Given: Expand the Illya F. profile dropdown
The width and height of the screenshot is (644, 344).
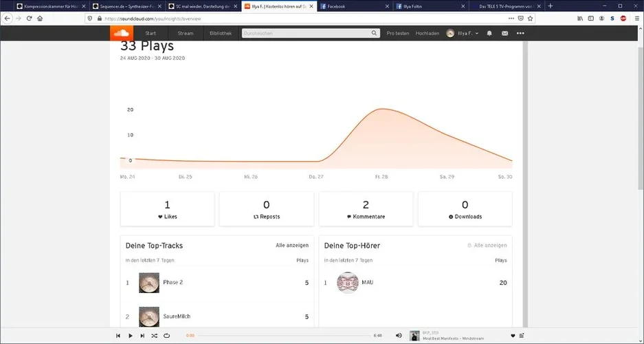Looking at the screenshot, I should [463, 33].
